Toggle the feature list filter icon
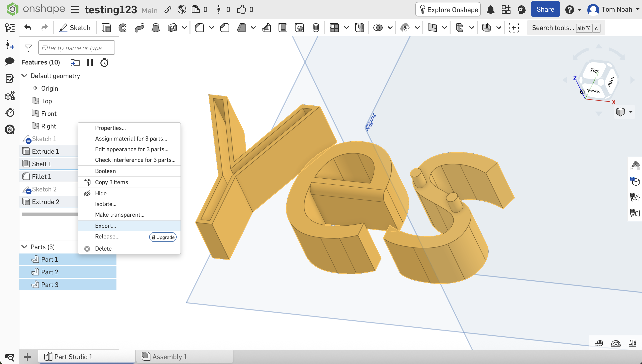The image size is (642, 364). (x=28, y=48)
